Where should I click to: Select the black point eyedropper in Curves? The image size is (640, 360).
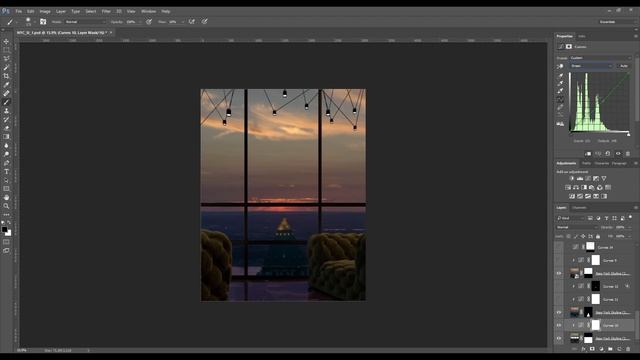pos(560,76)
